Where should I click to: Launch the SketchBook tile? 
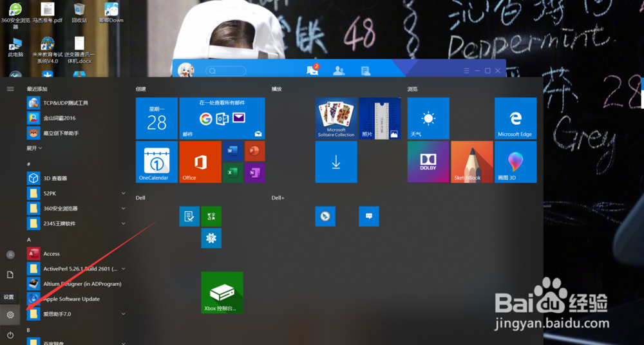coord(472,162)
